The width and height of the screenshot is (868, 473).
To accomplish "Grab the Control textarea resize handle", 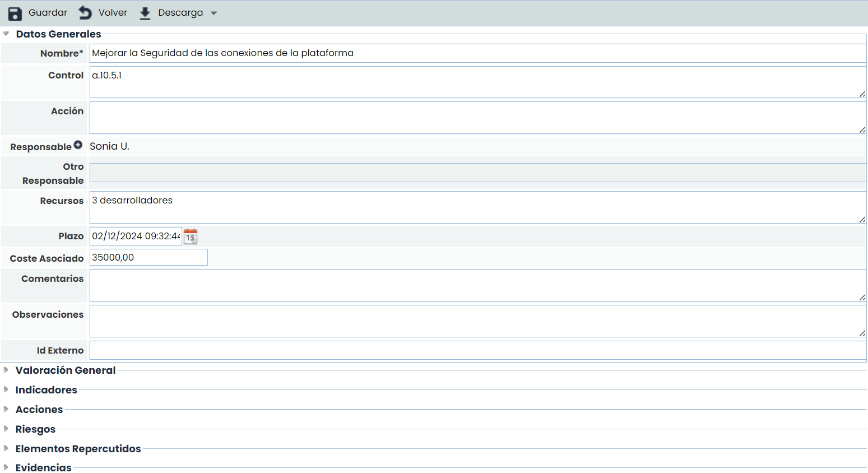I will (x=862, y=94).
